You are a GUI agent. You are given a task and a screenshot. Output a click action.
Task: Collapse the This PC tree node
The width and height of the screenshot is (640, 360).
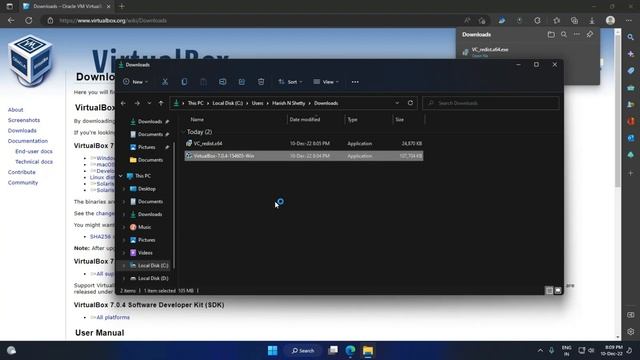point(121,176)
